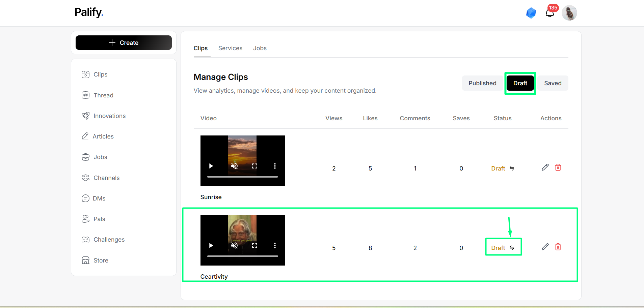
Task: Select the Draft filter button
Action: [x=520, y=83]
